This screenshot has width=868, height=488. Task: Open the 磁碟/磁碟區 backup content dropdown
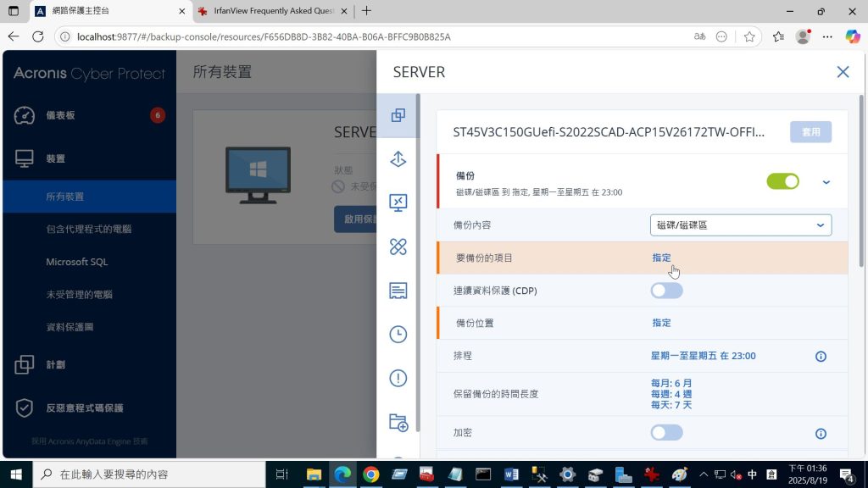coord(740,225)
